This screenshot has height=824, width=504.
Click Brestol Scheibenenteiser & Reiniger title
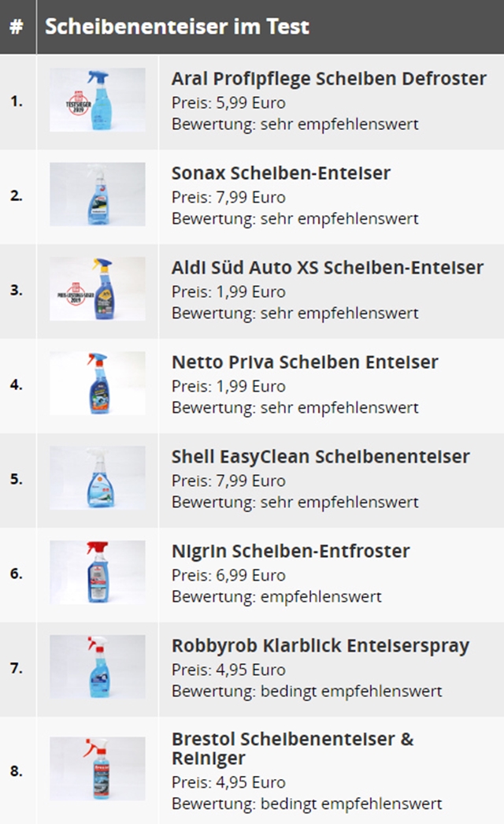click(293, 749)
